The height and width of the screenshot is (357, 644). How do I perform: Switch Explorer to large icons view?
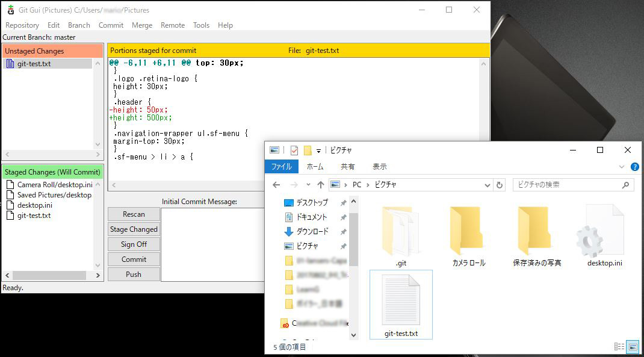(x=633, y=347)
